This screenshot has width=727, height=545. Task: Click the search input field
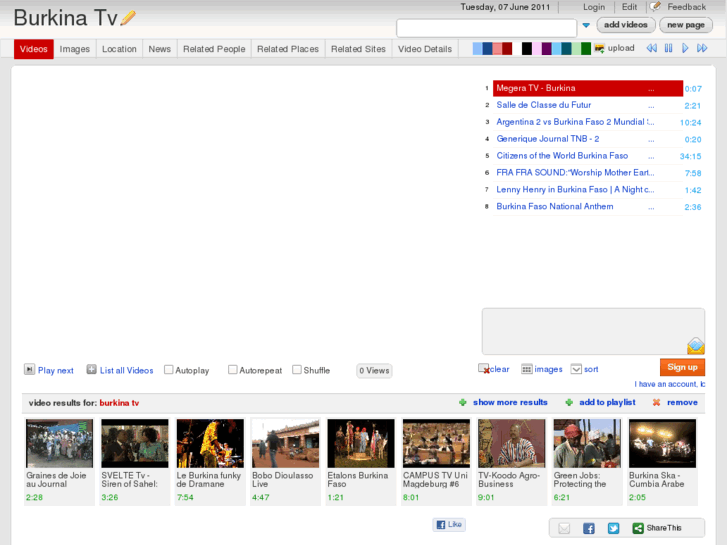486,28
